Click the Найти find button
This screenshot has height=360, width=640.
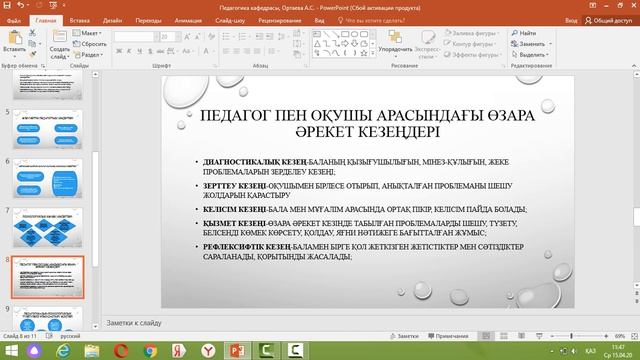[x=524, y=33]
